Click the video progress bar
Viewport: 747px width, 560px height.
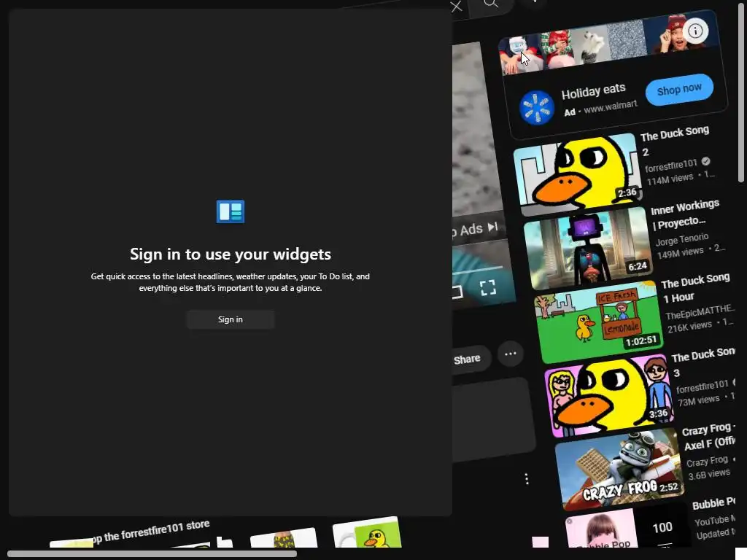477,271
